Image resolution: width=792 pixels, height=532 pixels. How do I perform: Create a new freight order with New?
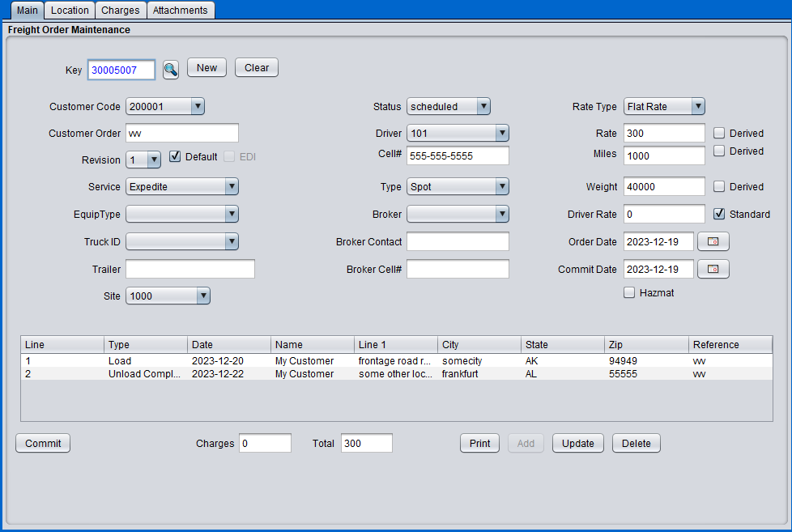click(x=207, y=67)
